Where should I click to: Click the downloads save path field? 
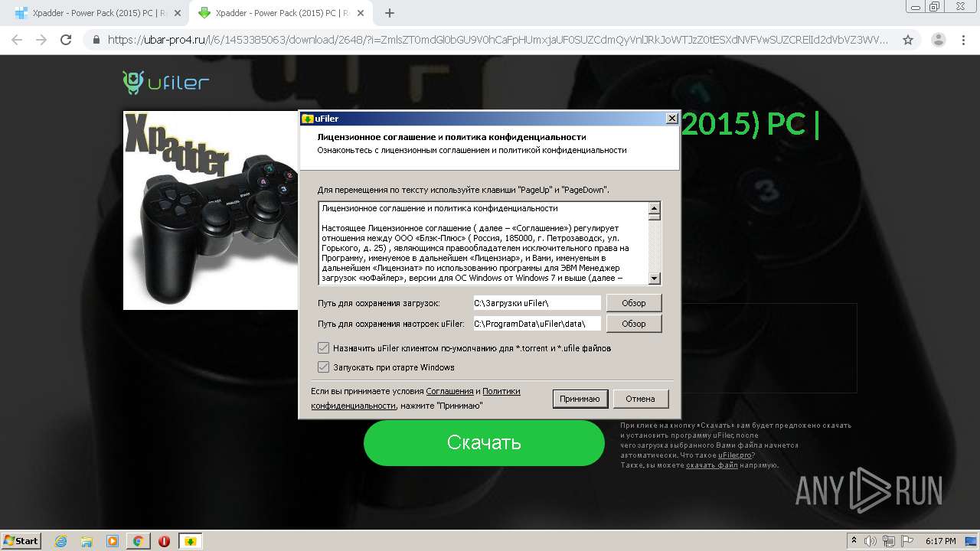point(537,303)
